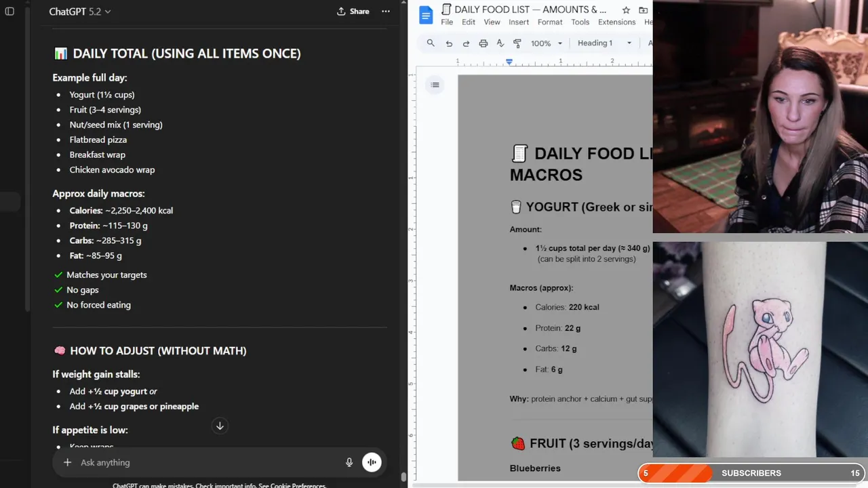Open the Tools menu in Google Docs
Image resolution: width=868 pixels, height=488 pixels.
(580, 22)
